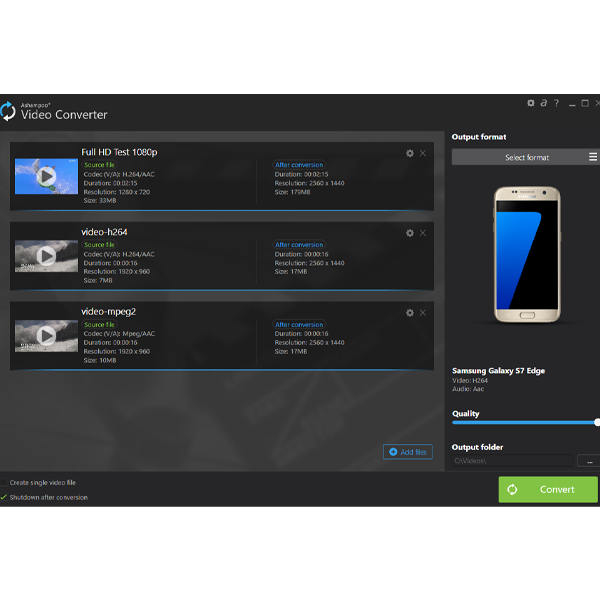Click the Output folder path field
Viewport: 600px width, 600px height.
(512, 461)
